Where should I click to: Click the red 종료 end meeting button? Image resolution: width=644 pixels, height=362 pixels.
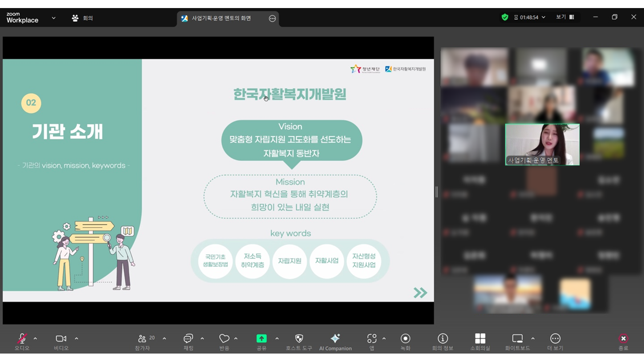point(623,339)
